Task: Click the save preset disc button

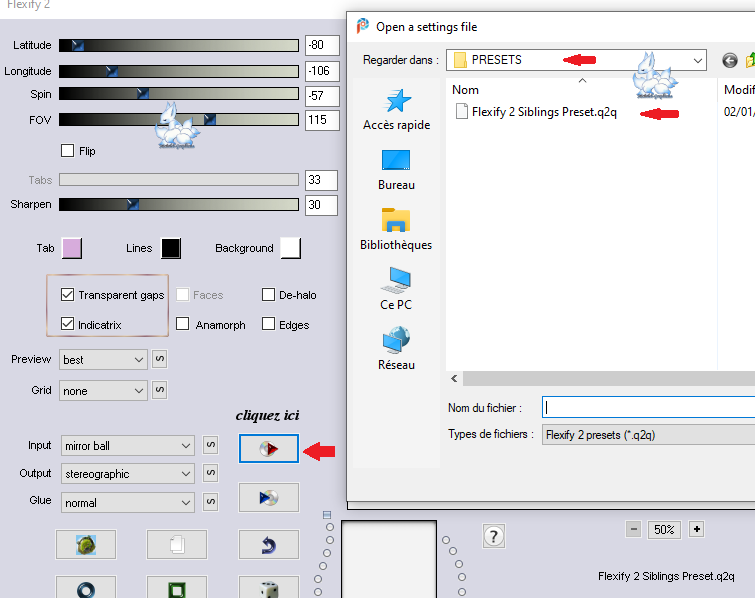Action: [269, 497]
